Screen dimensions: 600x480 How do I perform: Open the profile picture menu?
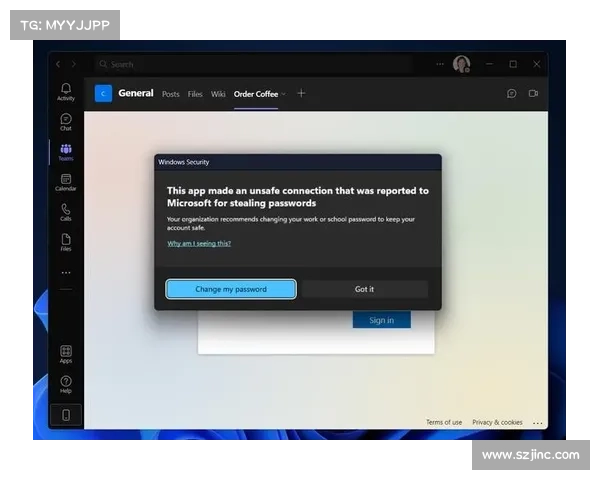coord(461,64)
